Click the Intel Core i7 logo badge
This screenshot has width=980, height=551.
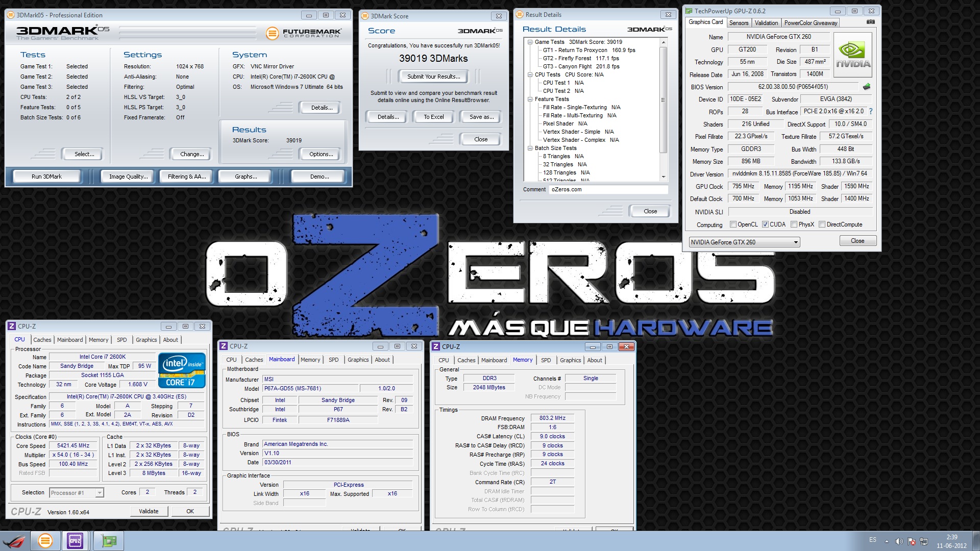[x=182, y=370]
